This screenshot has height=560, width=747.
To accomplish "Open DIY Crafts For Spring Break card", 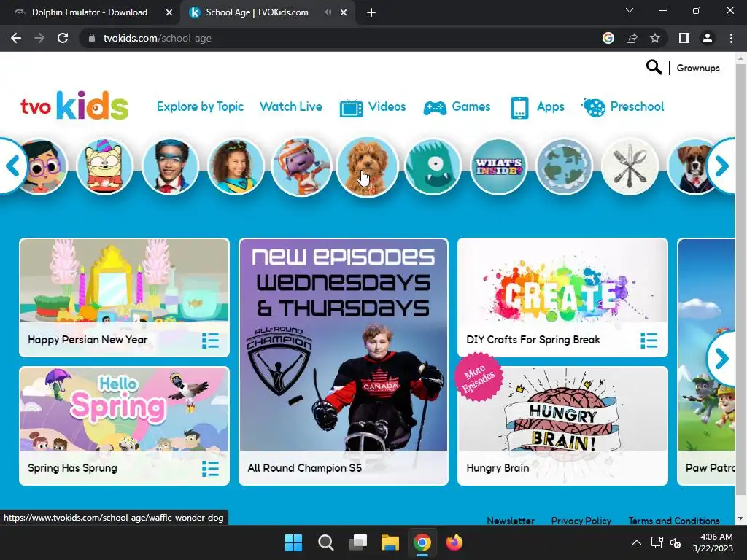I will coord(562,297).
